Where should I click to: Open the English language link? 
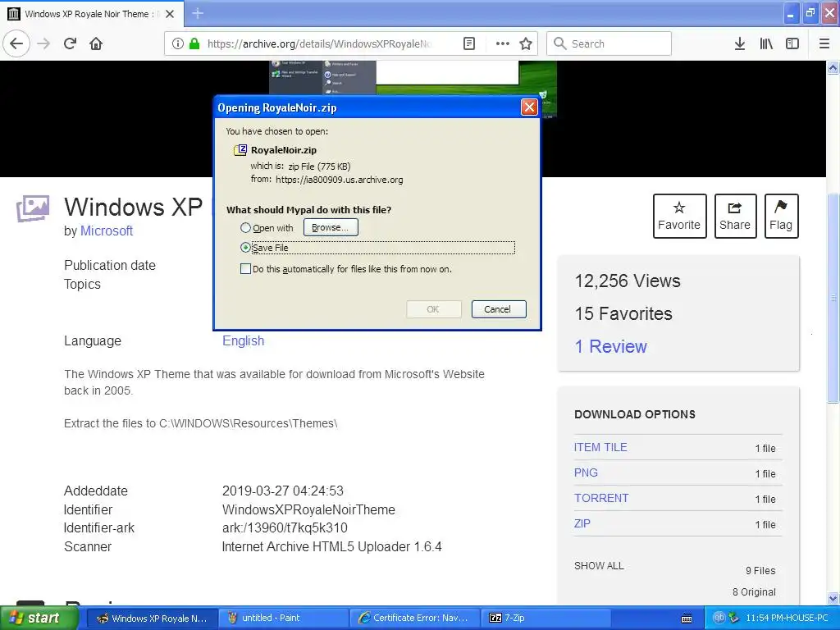pos(243,340)
